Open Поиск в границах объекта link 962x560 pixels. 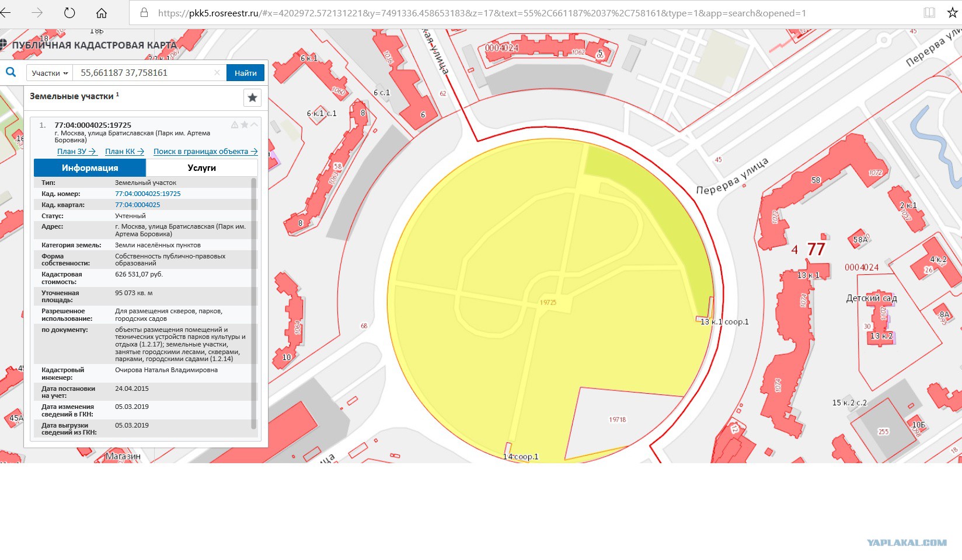tap(205, 151)
